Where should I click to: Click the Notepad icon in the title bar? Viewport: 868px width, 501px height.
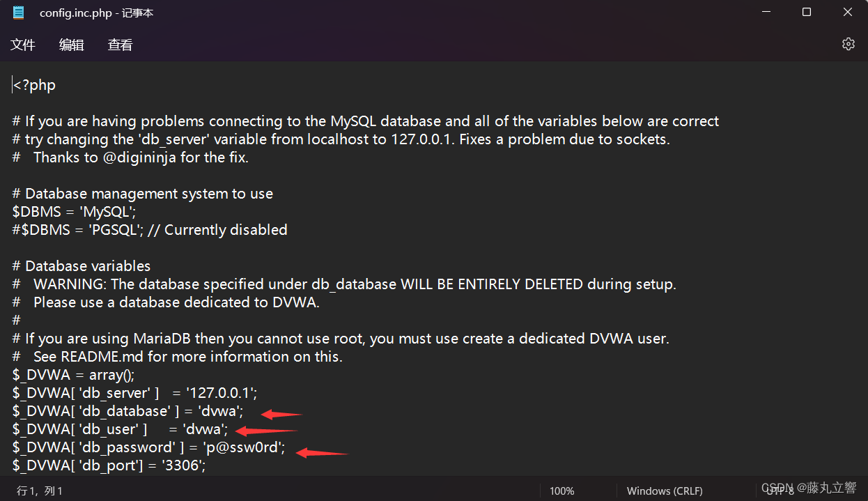pos(17,12)
